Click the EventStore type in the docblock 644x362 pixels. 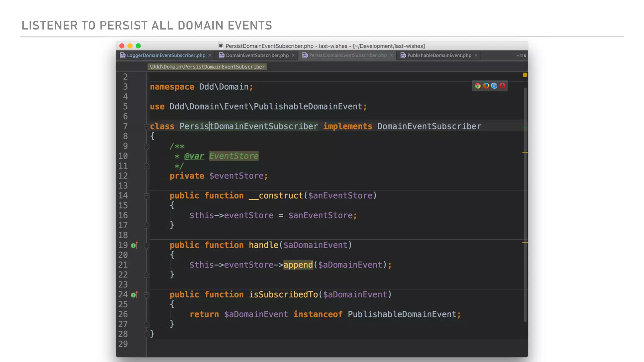[x=234, y=156]
